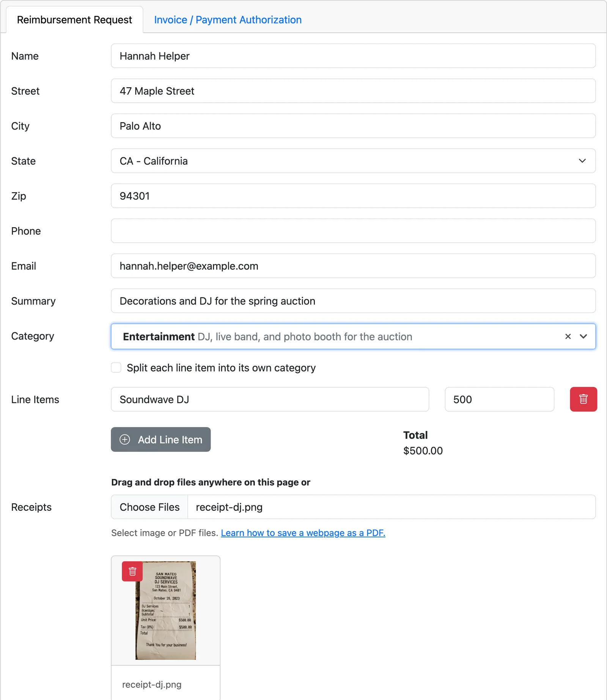Open the save webpage as PDF link
The width and height of the screenshot is (607, 700).
click(x=303, y=533)
